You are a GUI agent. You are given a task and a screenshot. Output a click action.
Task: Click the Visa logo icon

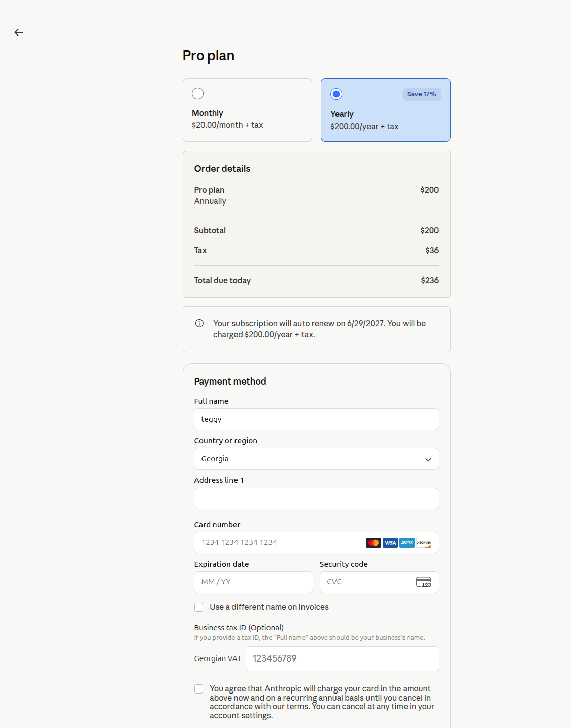(390, 543)
